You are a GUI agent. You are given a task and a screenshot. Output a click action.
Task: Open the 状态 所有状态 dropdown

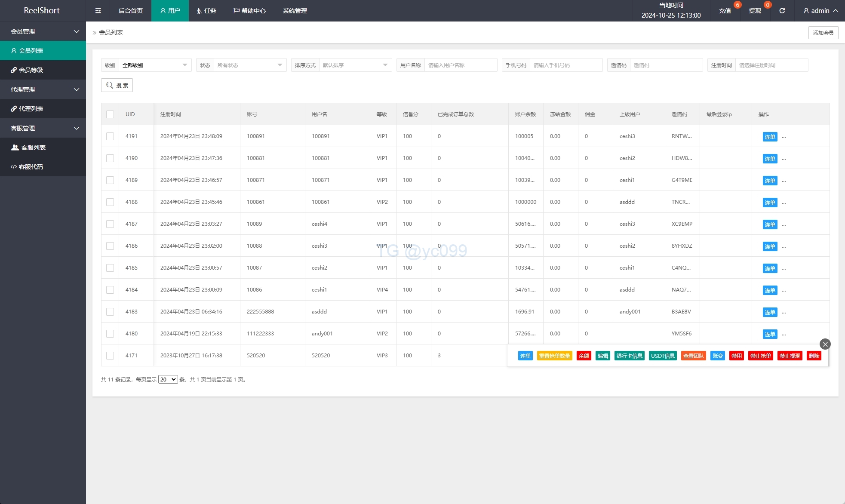(x=249, y=65)
